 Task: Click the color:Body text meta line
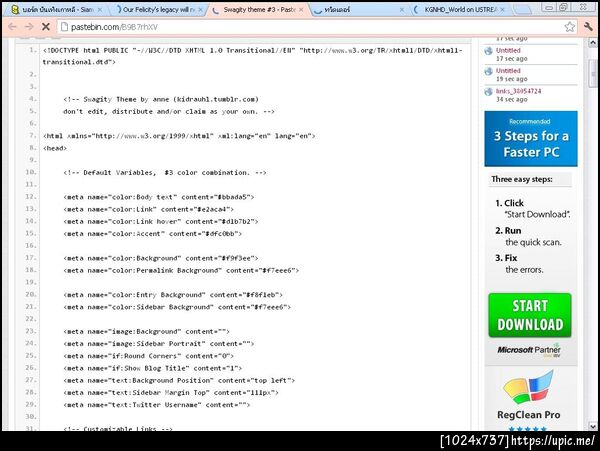[x=158, y=197]
